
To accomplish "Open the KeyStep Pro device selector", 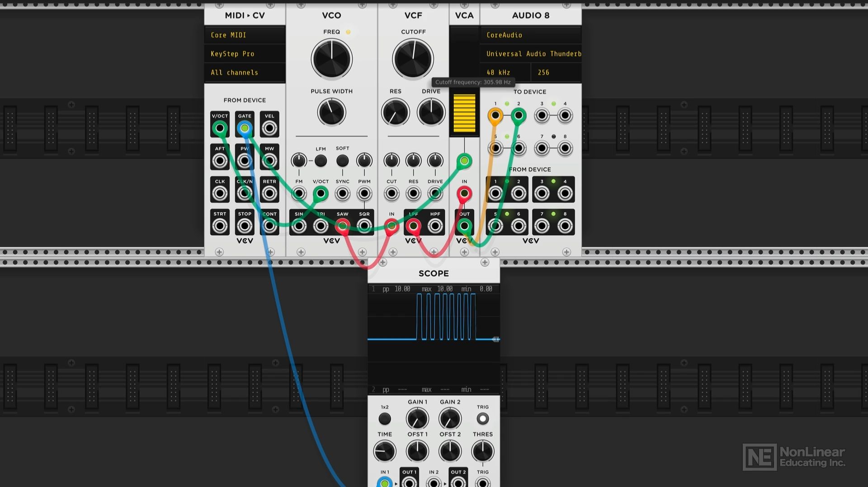I will point(245,54).
